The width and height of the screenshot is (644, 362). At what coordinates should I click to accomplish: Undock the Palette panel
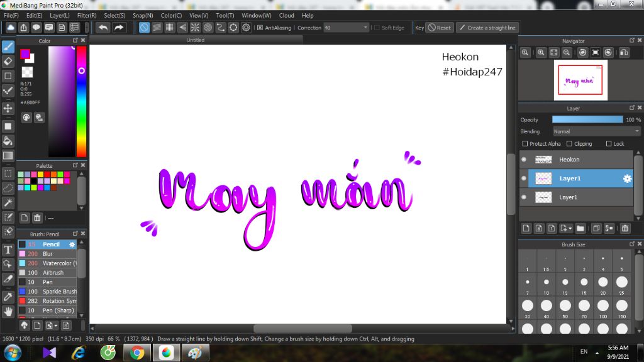[75, 165]
